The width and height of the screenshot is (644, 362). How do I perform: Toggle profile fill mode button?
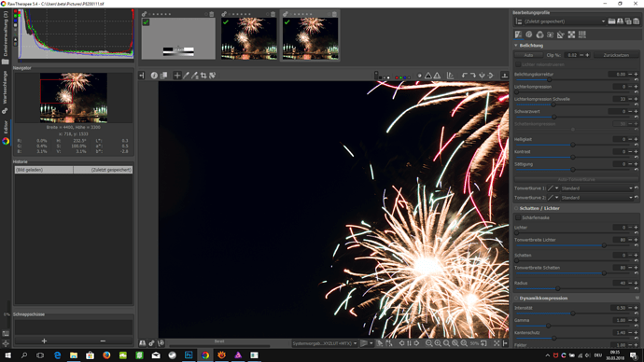[x=519, y=21]
